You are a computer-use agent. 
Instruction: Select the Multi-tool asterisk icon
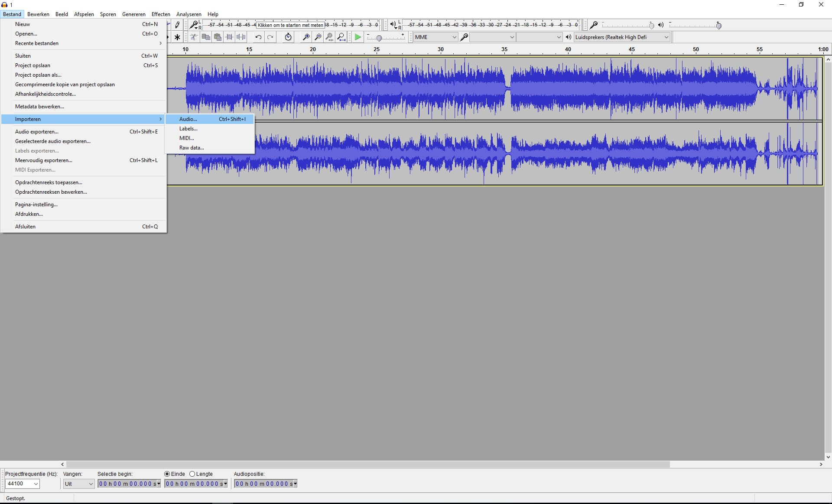coord(177,37)
